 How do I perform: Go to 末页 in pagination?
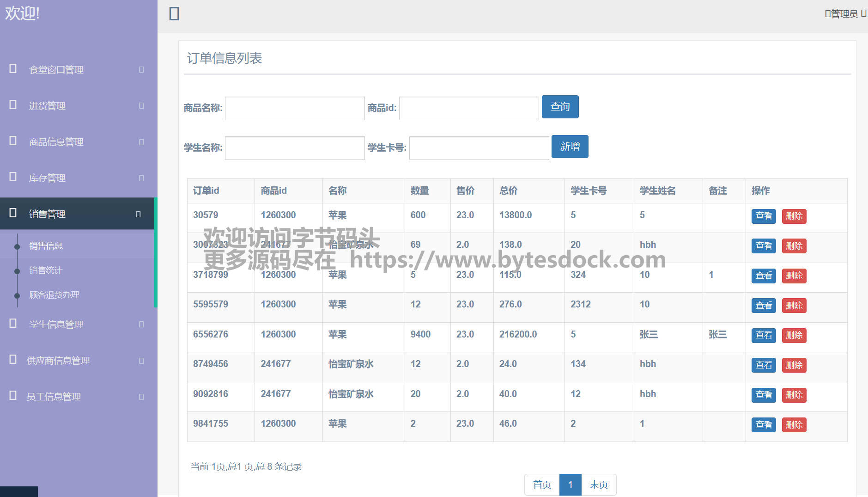click(599, 485)
